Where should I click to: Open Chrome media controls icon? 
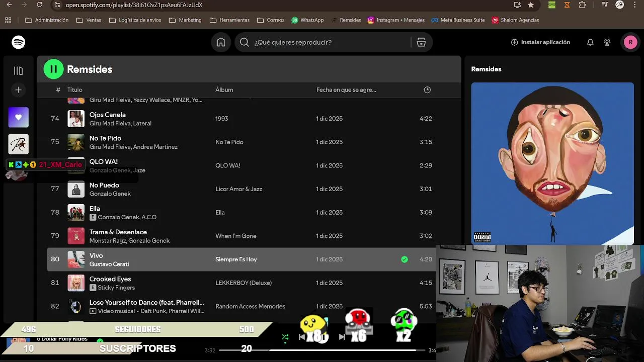(x=605, y=5)
